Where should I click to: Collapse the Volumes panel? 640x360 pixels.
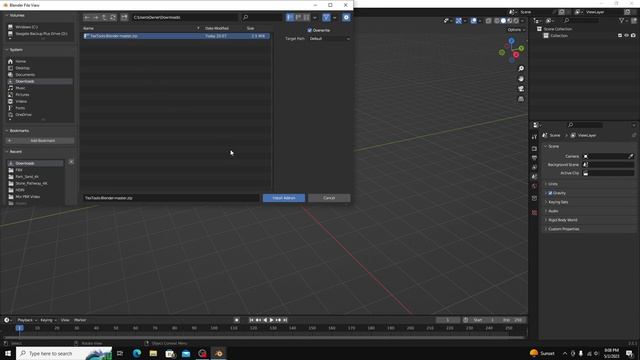tap(16, 15)
